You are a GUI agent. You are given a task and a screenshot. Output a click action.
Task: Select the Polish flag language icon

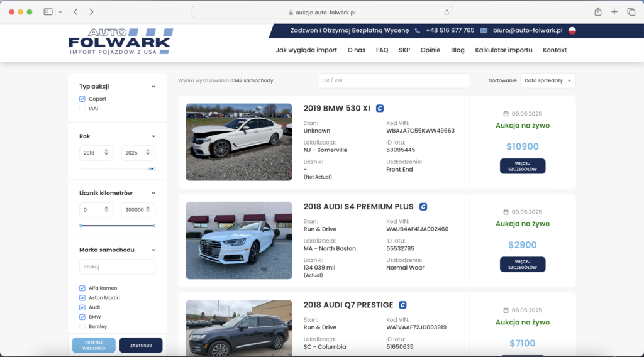tap(572, 30)
